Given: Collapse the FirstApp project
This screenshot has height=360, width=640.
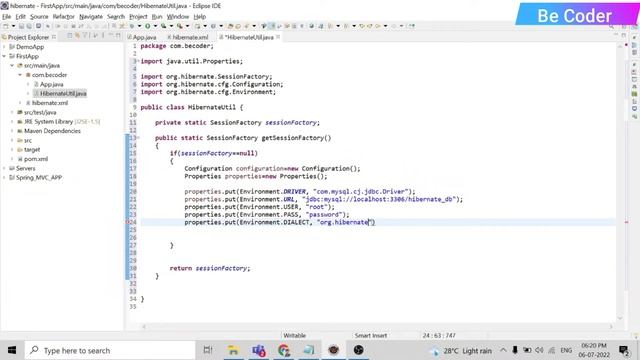Looking at the screenshot, I should click(x=4, y=56).
